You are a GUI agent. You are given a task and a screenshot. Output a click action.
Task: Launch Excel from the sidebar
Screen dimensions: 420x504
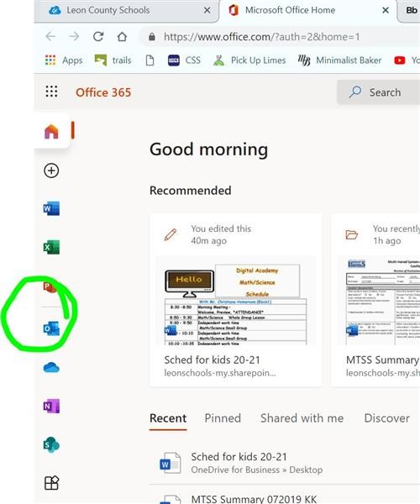click(x=51, y=247)
